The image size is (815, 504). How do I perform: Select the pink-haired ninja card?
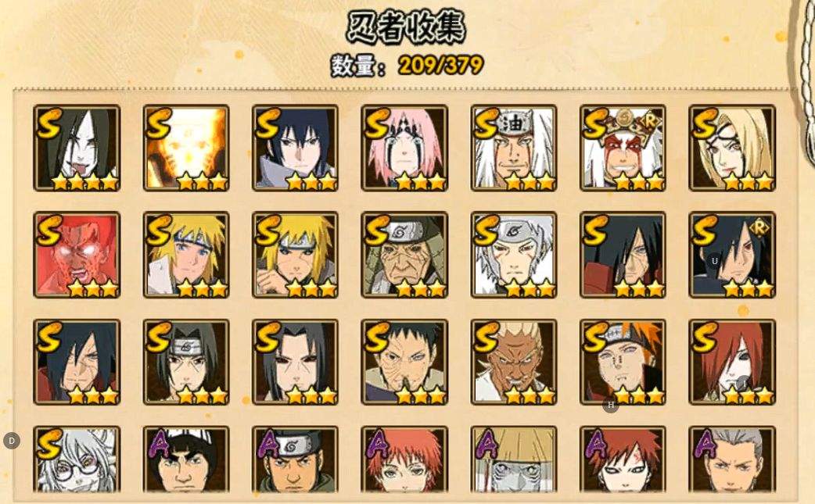(404, 148)
